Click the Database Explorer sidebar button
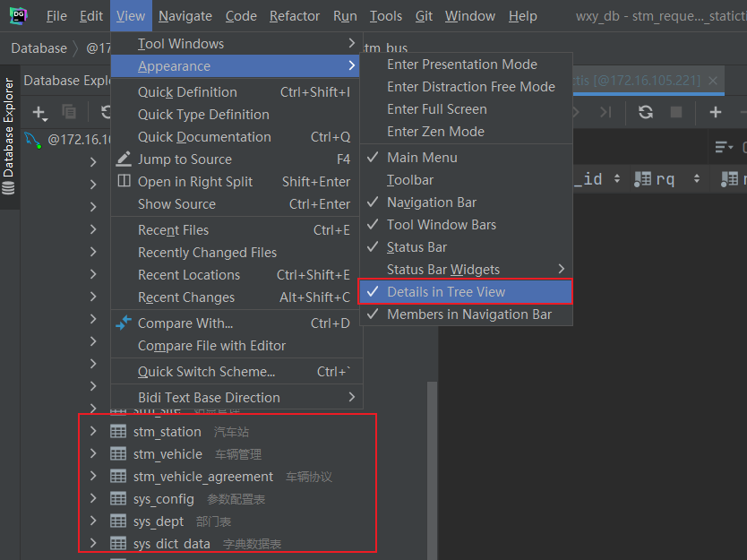 click(x=8, y=134)
